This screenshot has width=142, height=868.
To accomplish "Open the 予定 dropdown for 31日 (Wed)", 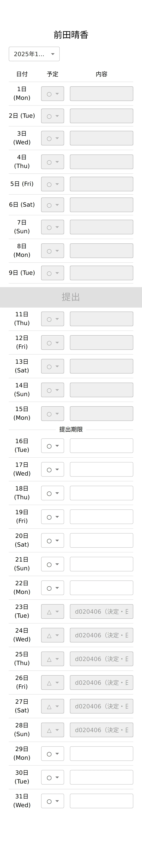I will (x=53, y=801).
